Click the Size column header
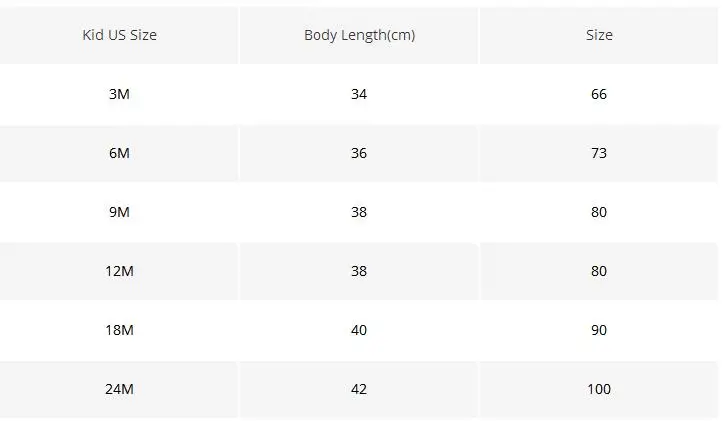 pyautogui.click(x=599, y=35)
